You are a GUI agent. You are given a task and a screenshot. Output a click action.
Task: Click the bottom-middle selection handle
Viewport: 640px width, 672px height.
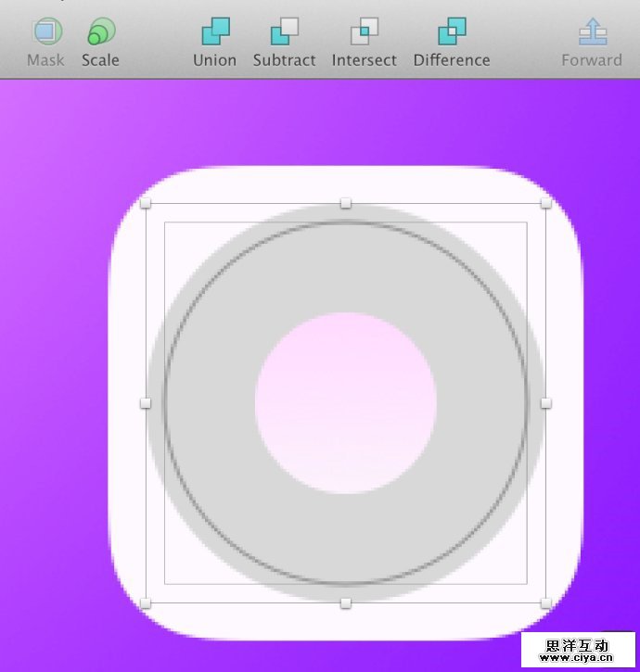click(x=346, y=603)
